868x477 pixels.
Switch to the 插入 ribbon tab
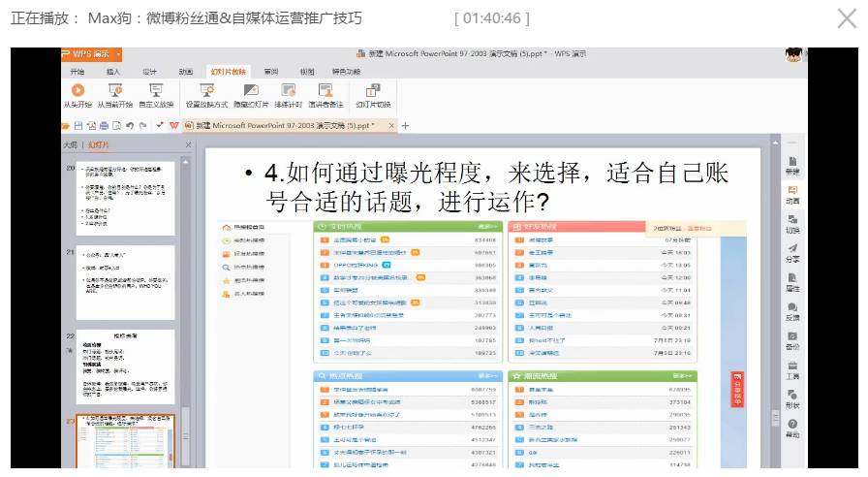pyautogui.click(x=113, y=72)
